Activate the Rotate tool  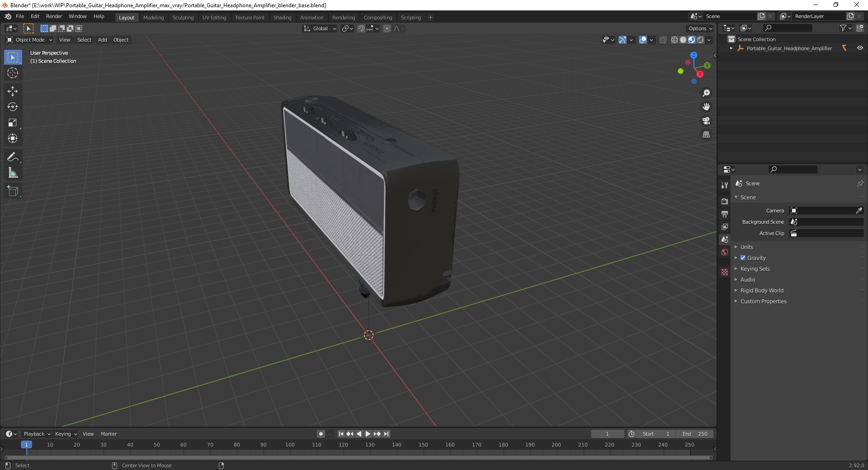click(x=13, y=107)
